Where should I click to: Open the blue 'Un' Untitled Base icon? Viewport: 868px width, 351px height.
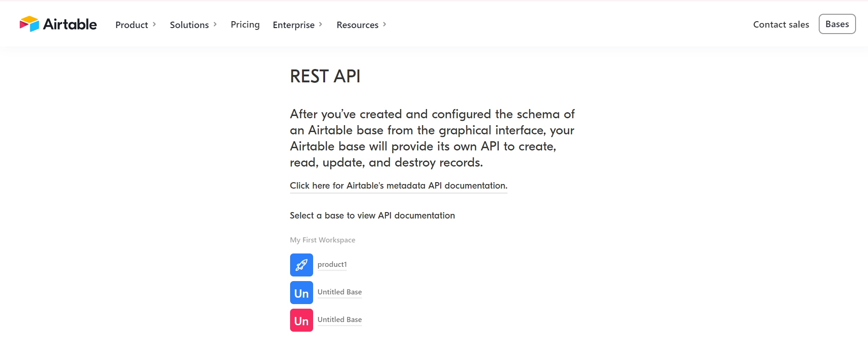point(301,293)
